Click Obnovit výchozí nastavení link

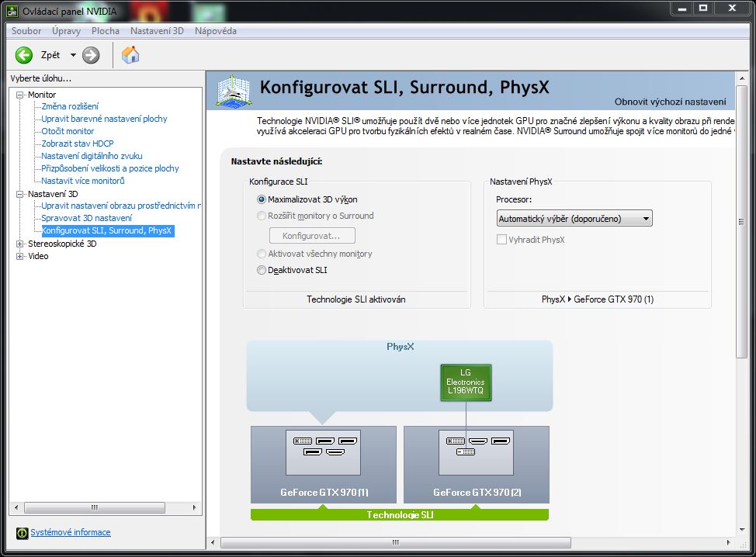coord(670,102)
